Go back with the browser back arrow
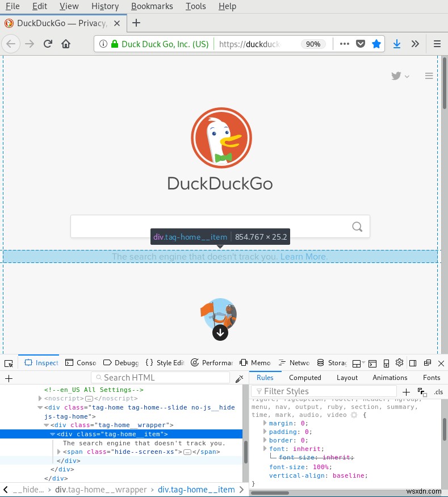Screen dimensions: 448x497 point(11,44)
